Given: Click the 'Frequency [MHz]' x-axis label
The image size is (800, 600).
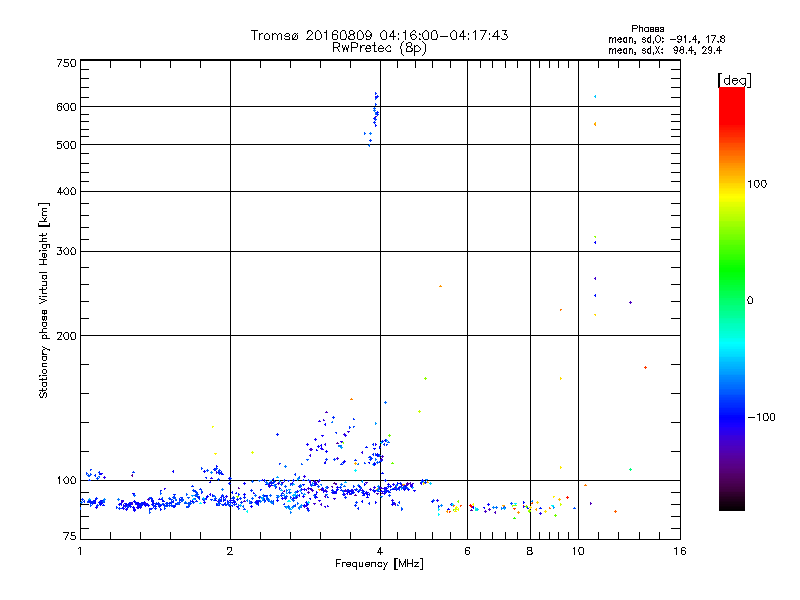Looking at the screenshot, I should 379,564.
